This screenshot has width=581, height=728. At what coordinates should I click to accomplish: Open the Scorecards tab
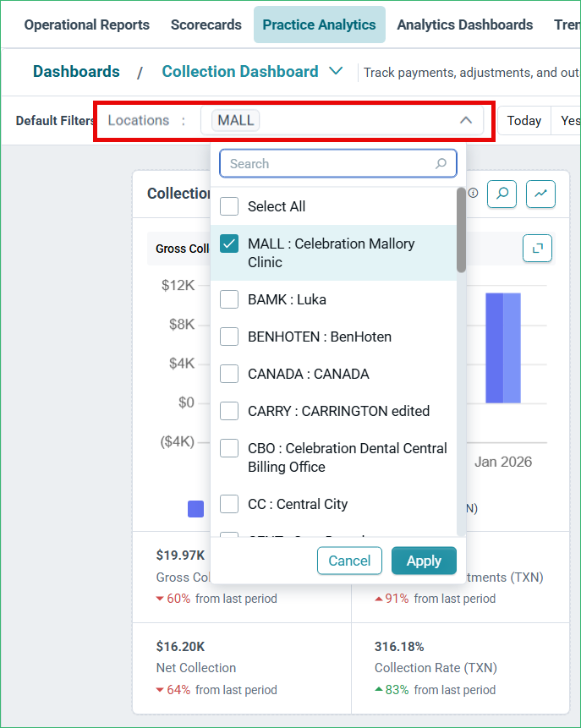tap(206, 25)
